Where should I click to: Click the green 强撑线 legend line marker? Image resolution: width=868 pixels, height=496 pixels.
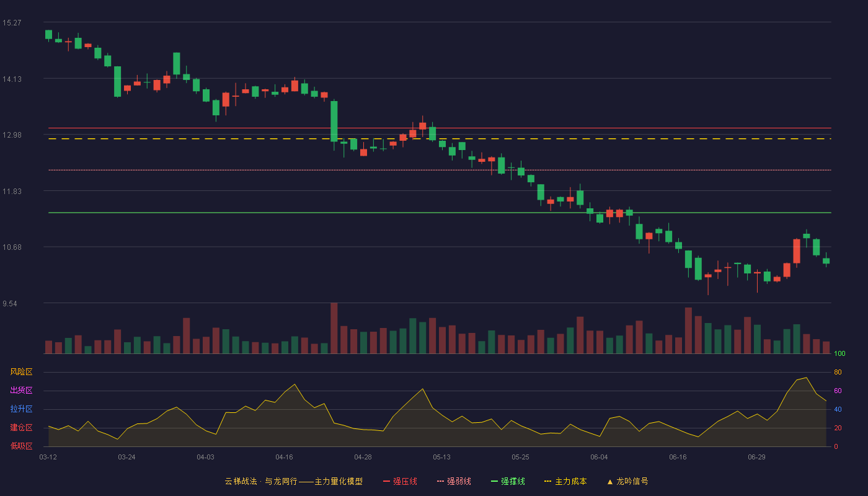pos(495,481)
